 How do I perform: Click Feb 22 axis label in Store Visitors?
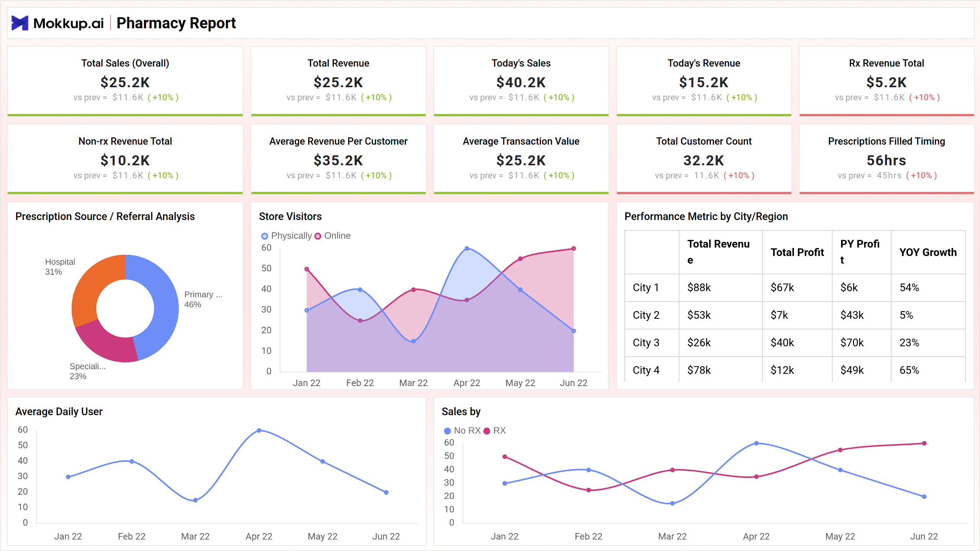tap(360, 383)
